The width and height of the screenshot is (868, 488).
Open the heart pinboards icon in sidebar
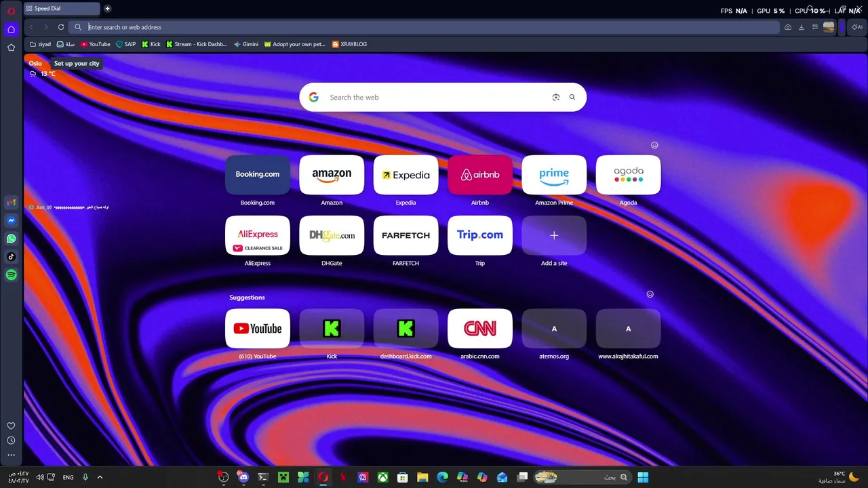(x=11, y=426)
